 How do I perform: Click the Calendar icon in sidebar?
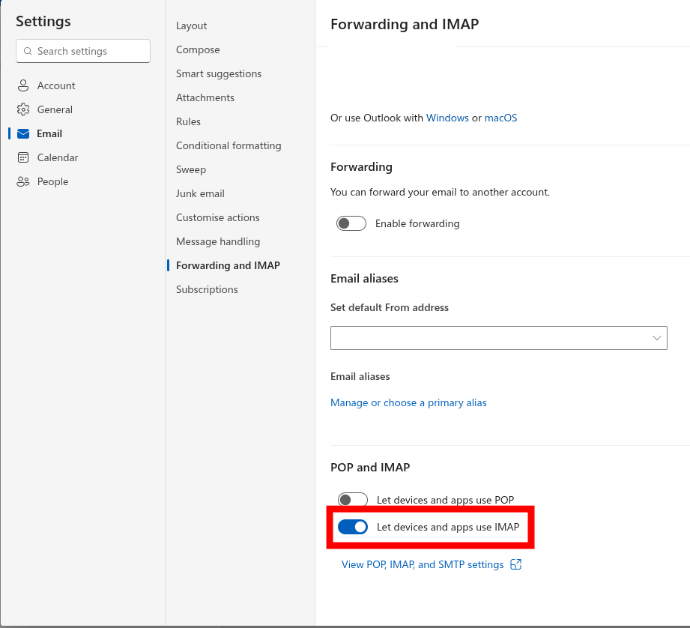click(23, 158)
